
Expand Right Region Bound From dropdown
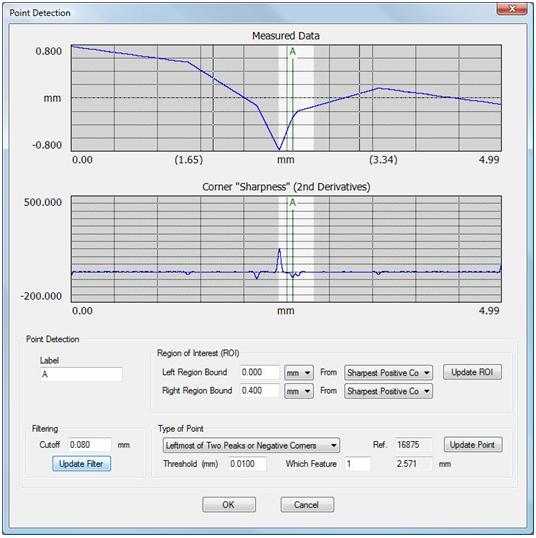pos(388,391)
